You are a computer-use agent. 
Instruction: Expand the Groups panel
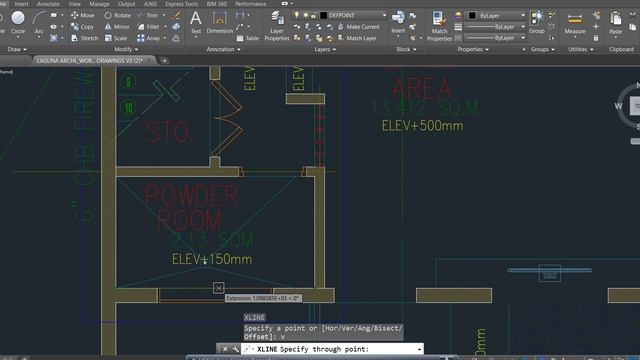[x=543, y=49]
